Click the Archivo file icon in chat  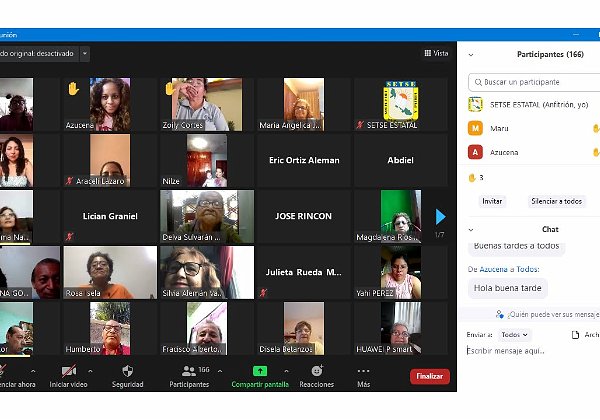point(575,335)
